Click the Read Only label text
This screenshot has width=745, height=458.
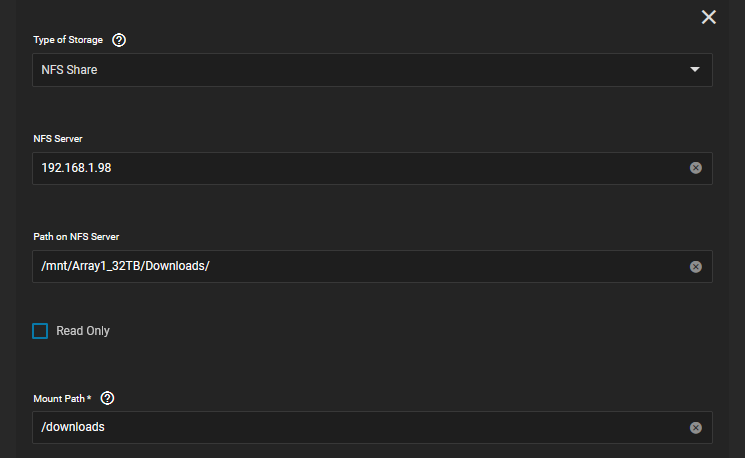pos(83,331)
